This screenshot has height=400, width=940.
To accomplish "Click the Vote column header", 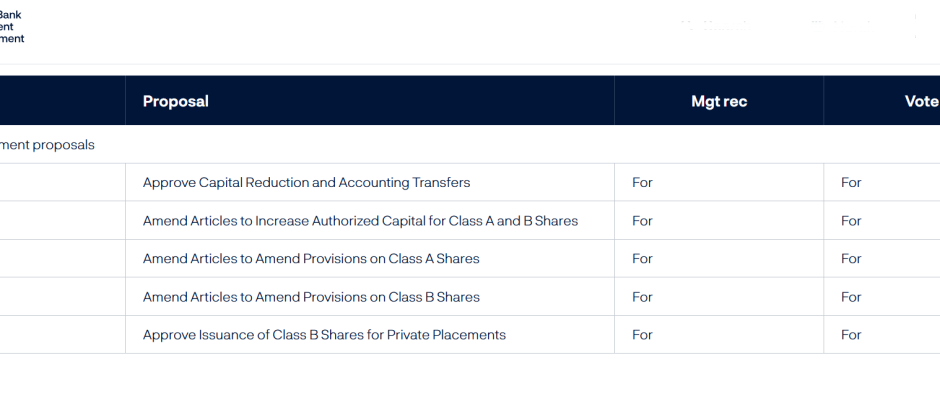I will pyautogui.click(x=919, y=101).
